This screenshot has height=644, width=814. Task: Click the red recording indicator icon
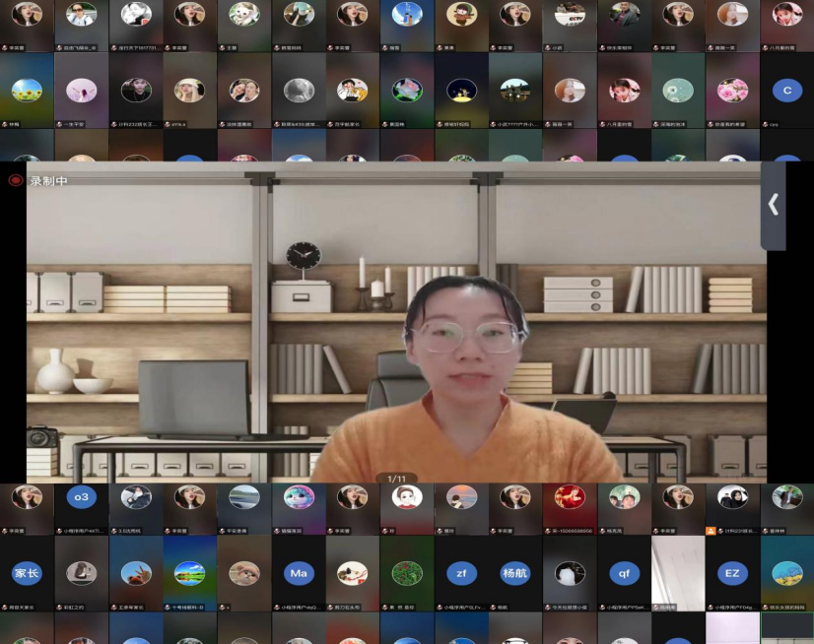pos(16,180)
